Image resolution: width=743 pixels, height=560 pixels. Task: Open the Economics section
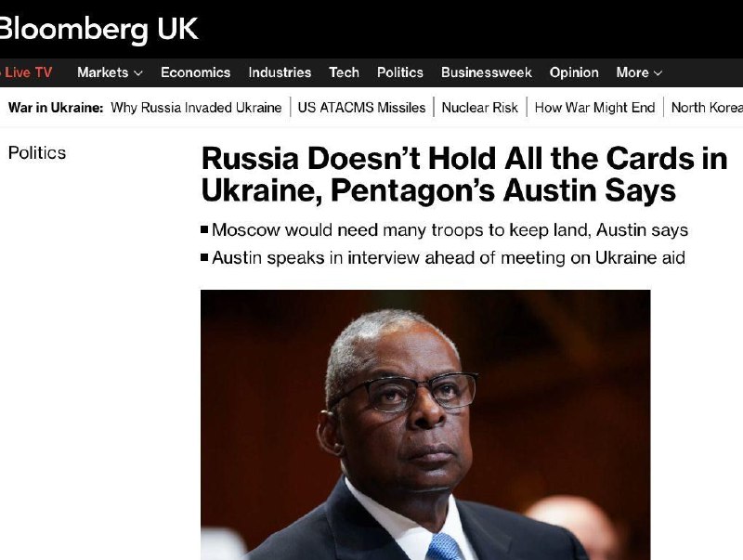[x=195, y=72]
